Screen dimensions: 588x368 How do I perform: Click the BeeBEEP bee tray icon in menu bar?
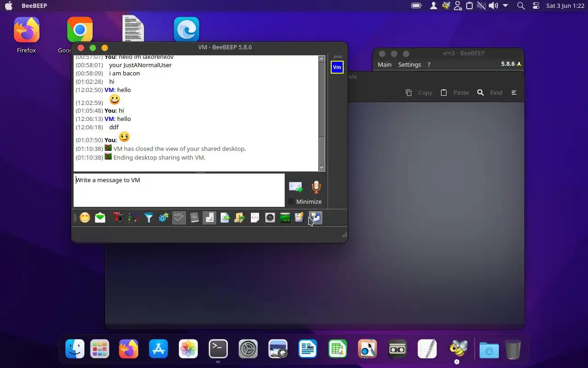(446, 6)
